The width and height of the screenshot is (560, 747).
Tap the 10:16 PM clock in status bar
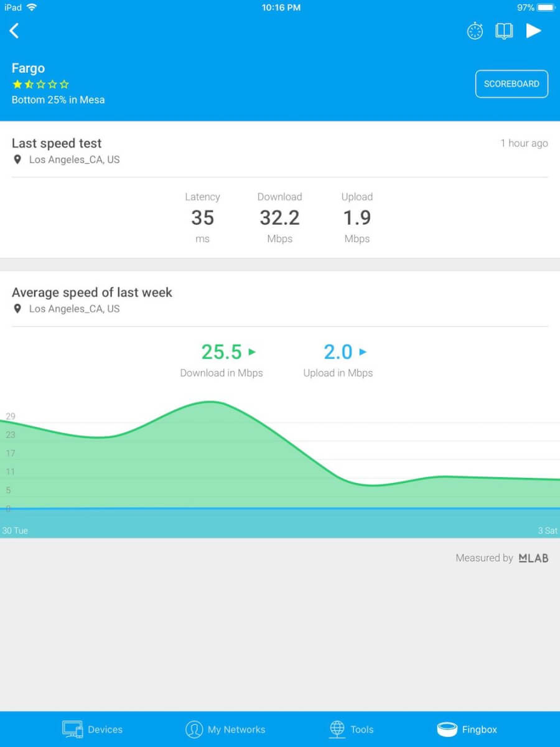(281, 7)
